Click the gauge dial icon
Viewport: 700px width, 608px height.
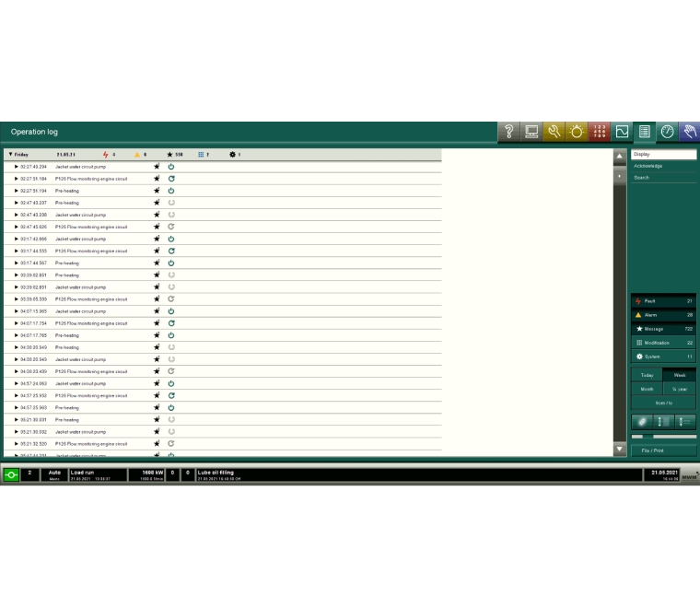click(x=667, y=132)
